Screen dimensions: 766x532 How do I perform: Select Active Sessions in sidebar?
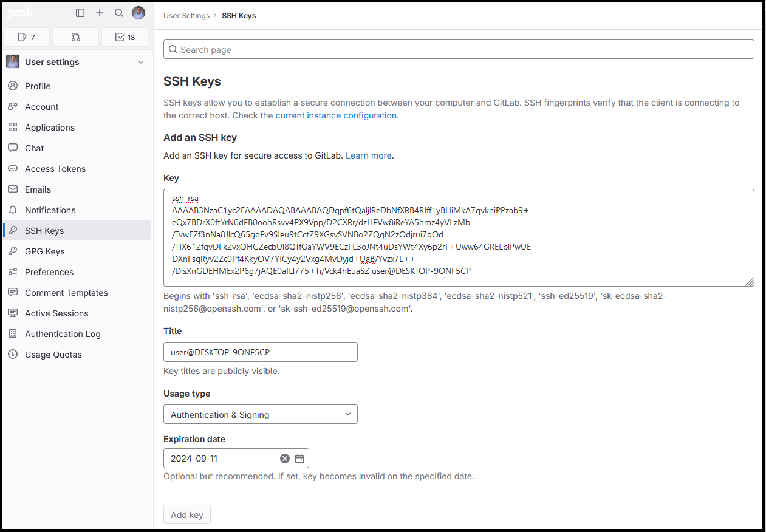click(x=56, y=313)
